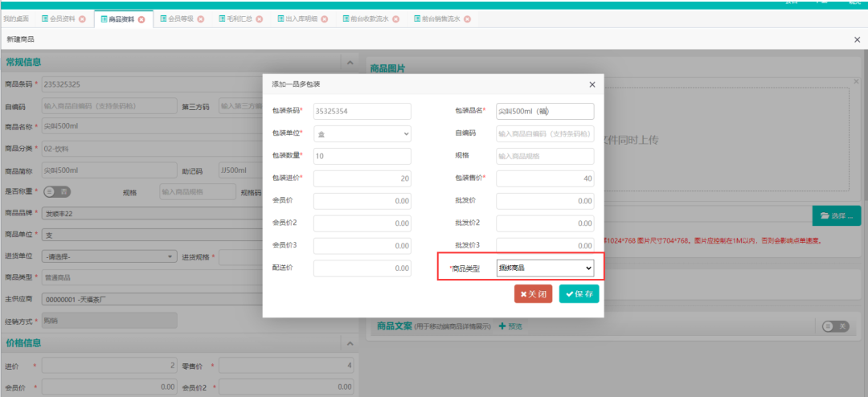Collapse the 常规信息 section
The width and height of the screenshot is (868, 397).
pos(349,63)
